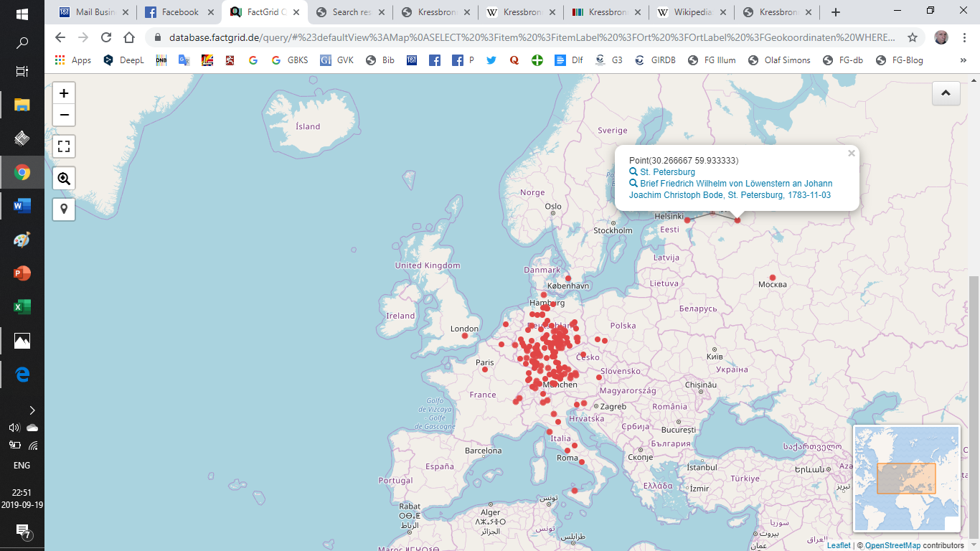This screenshot has width=980, height=551.
Task: Zoom out the map with minus button
Action: [x=64, y=115]
